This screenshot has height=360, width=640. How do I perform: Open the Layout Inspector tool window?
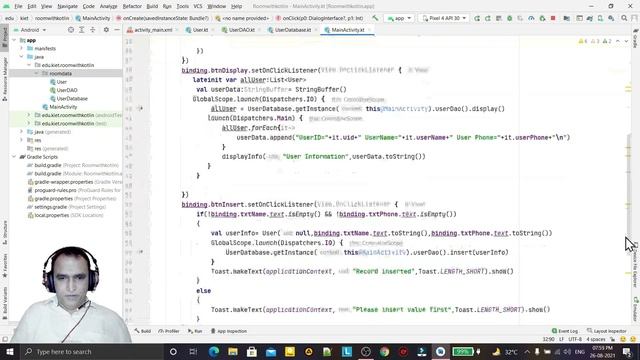(607, 331)
